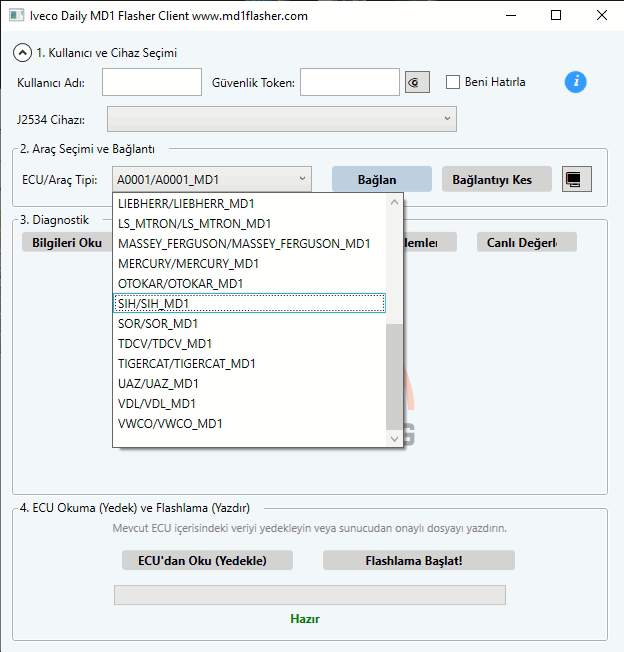Select LIEBHERR/LIEBHERR_MD1 from the list
The height and width of the screenshot is (652, 624).
click(x=249, y=204)
